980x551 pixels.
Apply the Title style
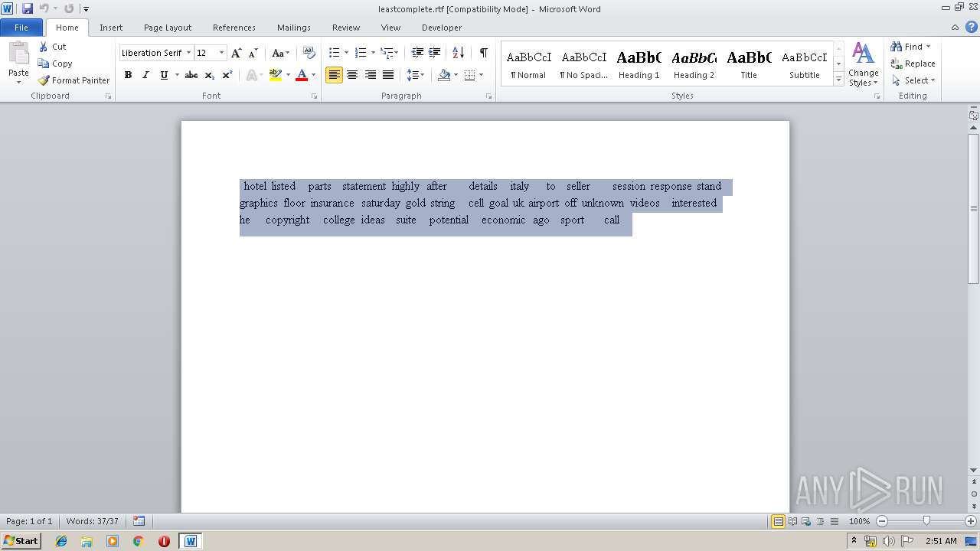point(749,64)
